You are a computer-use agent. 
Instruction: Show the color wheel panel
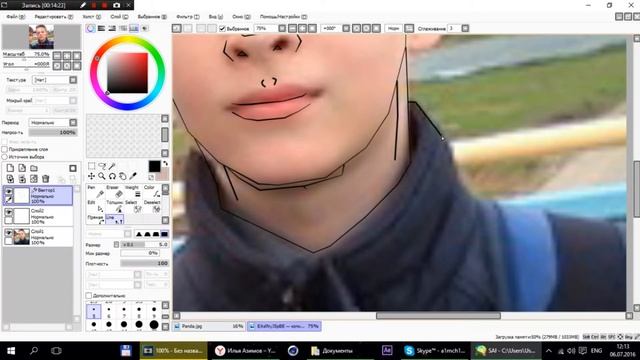[91, 28]
